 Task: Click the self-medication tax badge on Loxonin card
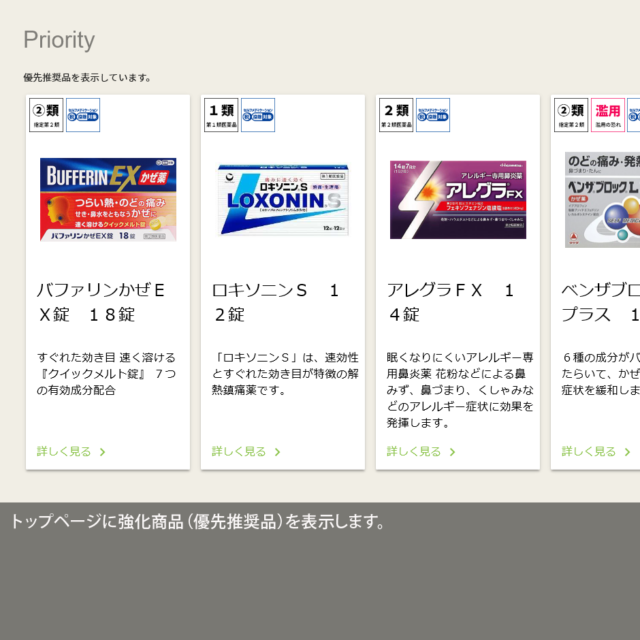(257, 115)
